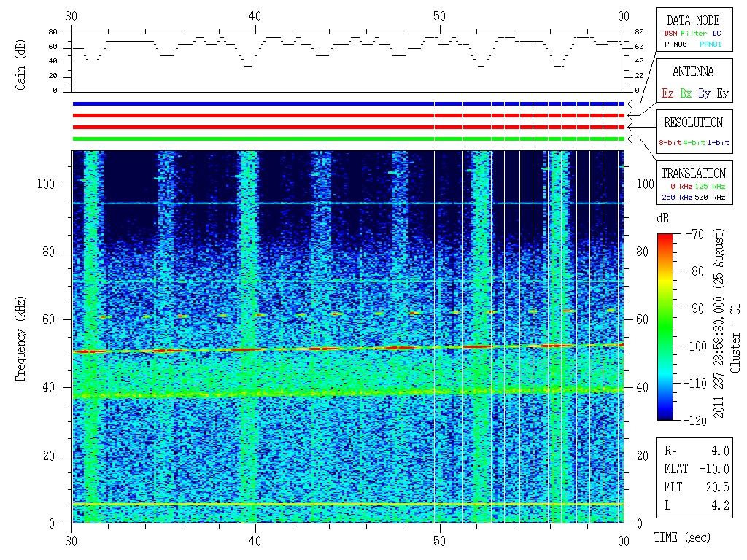Click the red DSN label
This screenshot has width=747, height=560.
(x=670, y=34)
